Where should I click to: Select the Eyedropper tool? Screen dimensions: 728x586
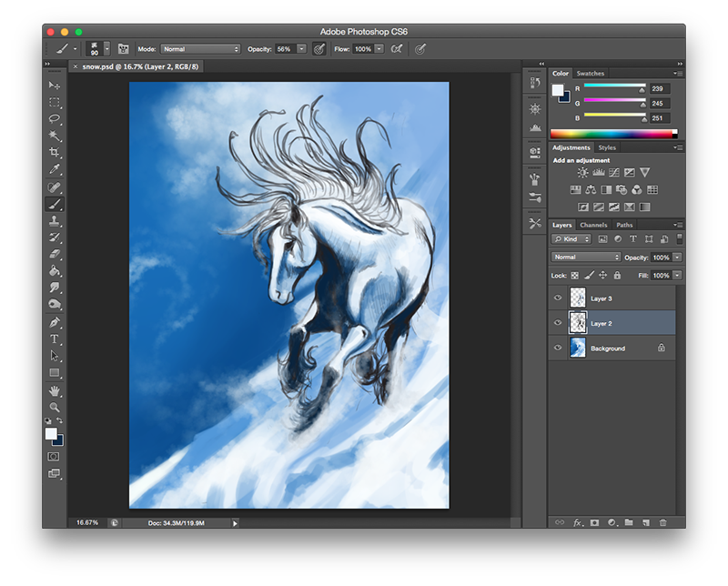pyautogui.click(x=55, y=169)
